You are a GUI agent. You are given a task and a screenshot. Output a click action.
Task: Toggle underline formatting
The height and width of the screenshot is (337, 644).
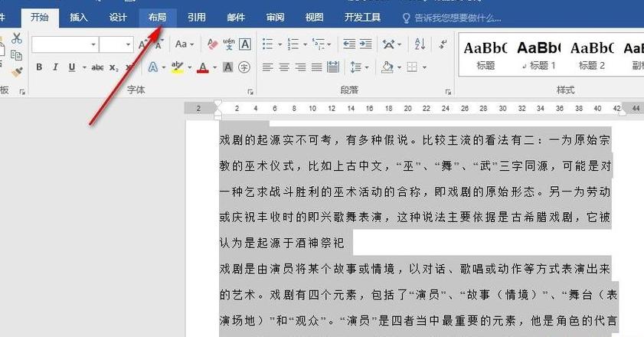[x=72, y=67]
